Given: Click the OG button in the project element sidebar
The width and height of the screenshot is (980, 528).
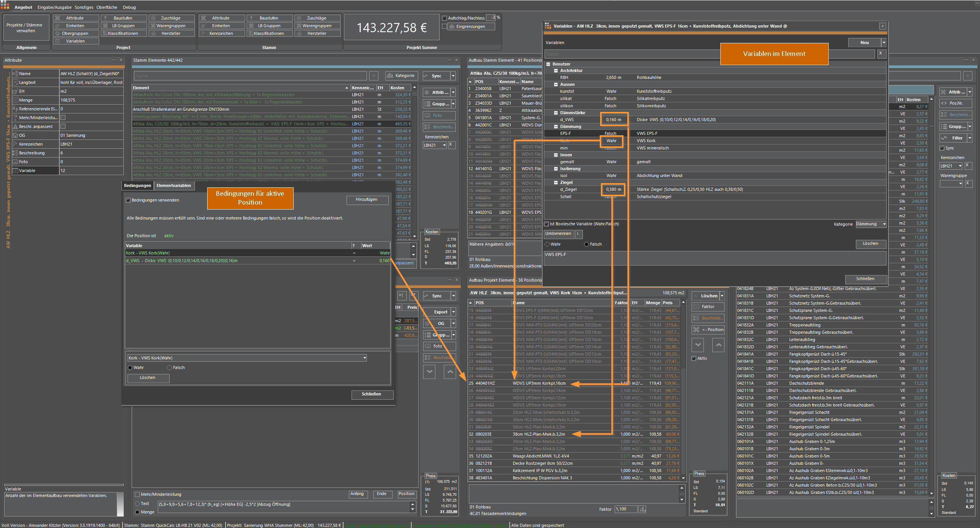Looking at the screenshot, I should [436, 323].
